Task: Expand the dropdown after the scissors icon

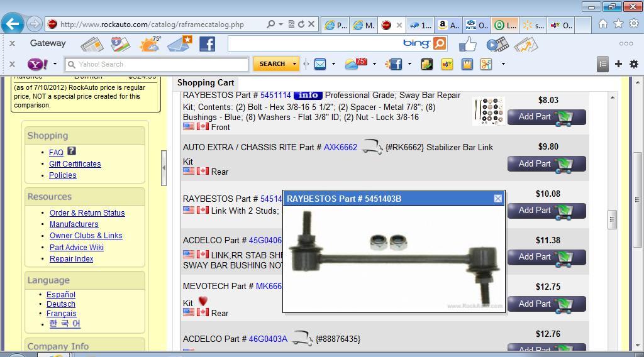Action: click(503, 64)
